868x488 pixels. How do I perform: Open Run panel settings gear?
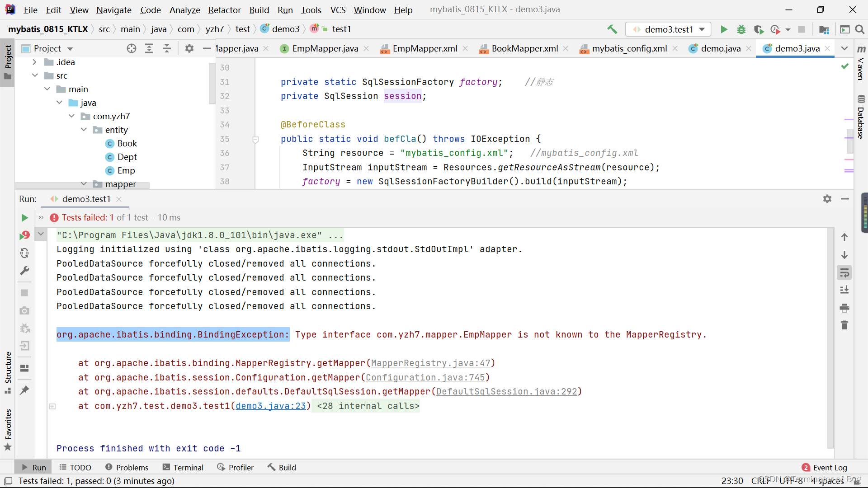827,199
